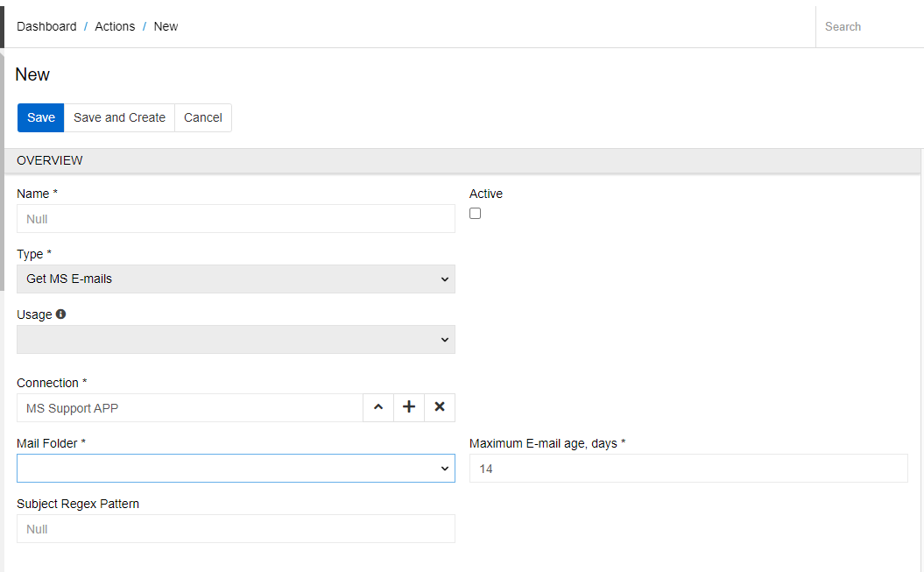924x572 pixels.
Task: Go to Dashboard in breadcrumb
Action: coord(46,26)
